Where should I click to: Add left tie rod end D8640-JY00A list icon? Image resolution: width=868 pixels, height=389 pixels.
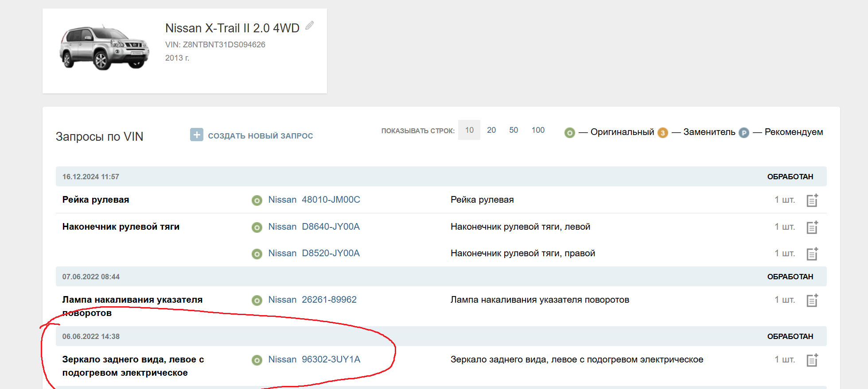click(x=812, y=227)
